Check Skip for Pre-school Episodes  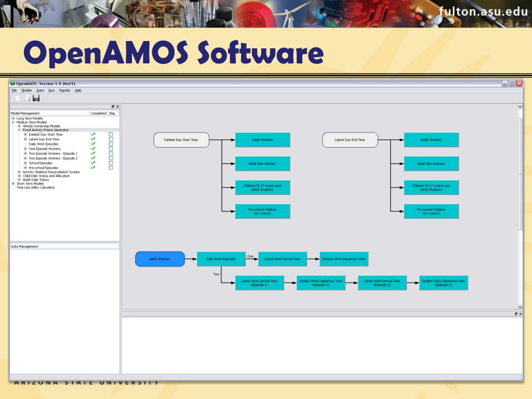click(111, 168)
